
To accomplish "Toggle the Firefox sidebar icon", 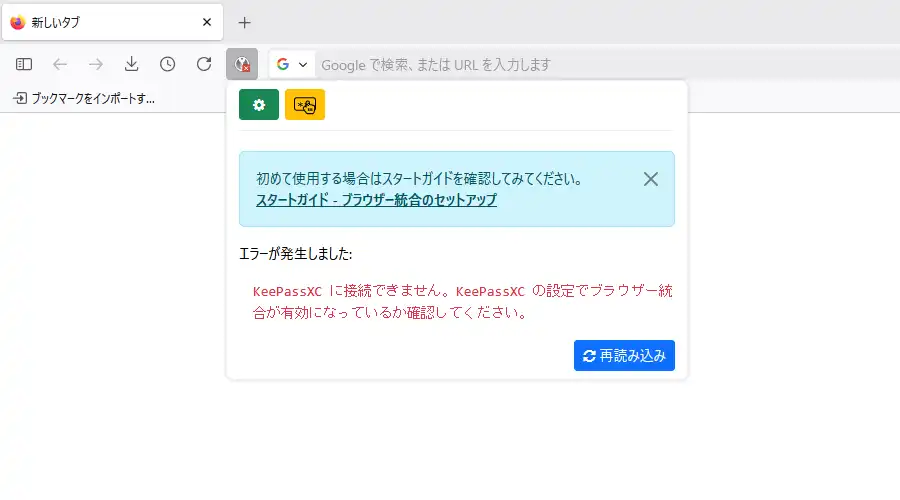I will pos(24,64).
